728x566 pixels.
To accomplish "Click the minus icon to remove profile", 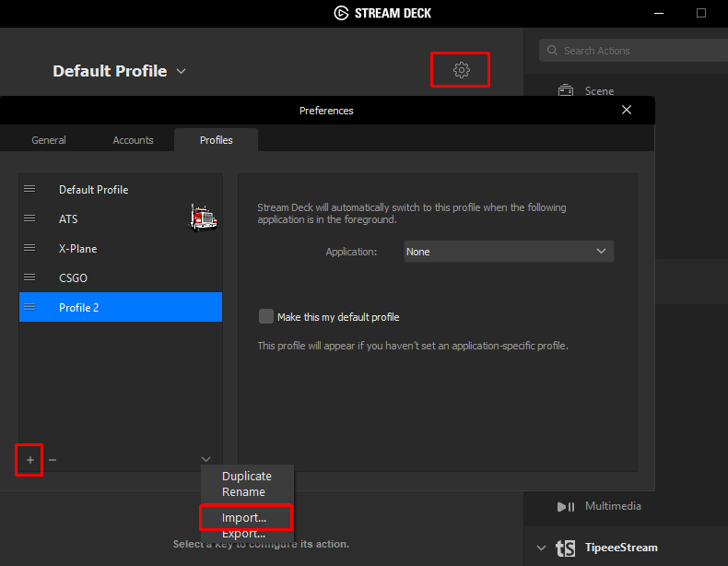I will [x=53, y=459].
